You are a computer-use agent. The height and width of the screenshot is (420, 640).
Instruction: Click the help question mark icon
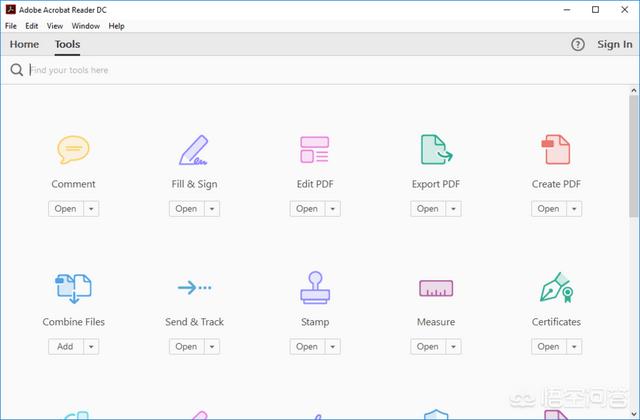tap(578, 44)
